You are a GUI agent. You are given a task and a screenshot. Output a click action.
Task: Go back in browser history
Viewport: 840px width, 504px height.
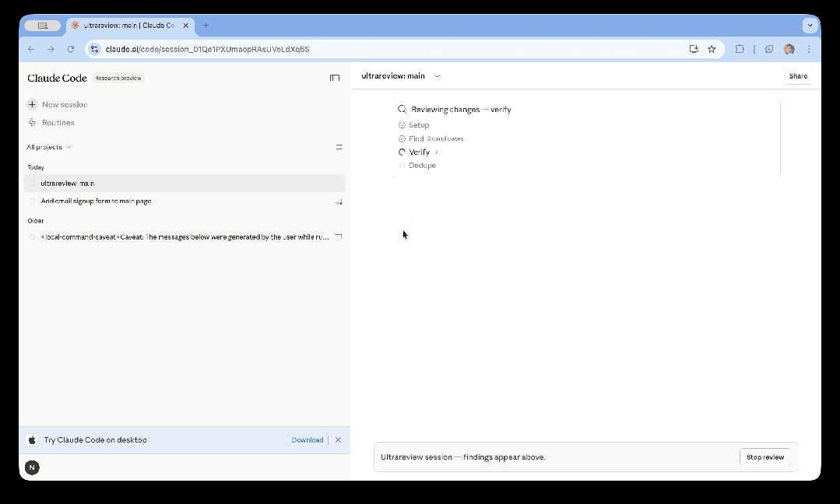tap(31, 49)
